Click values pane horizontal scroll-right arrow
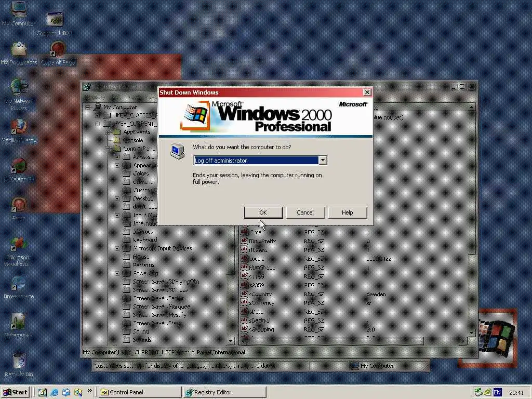 point(463,341)
